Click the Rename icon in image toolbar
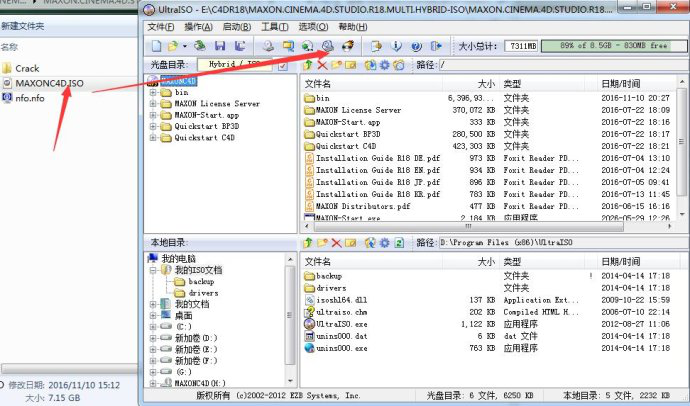The image size is (690, 406). (x=351, y=65)
